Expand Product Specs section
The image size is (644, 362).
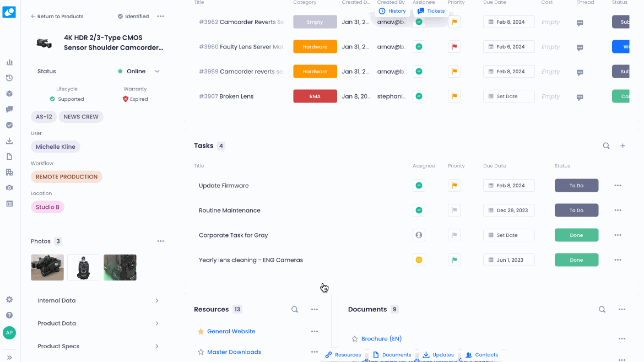98,347
